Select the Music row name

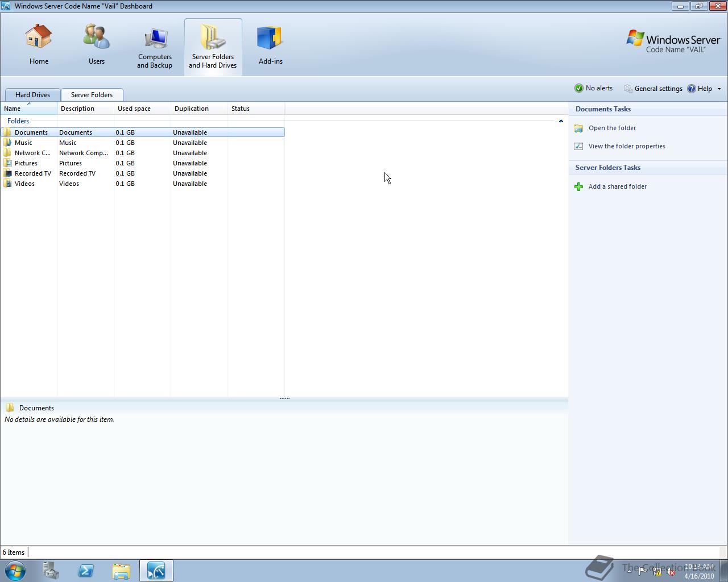pyautogui.click(x=23, y=143)
